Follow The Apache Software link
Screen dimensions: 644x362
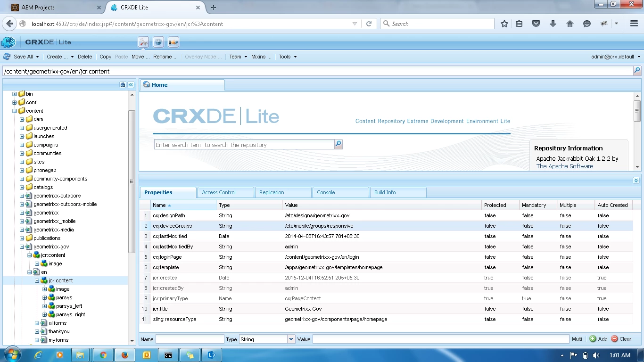coord(564,166)
